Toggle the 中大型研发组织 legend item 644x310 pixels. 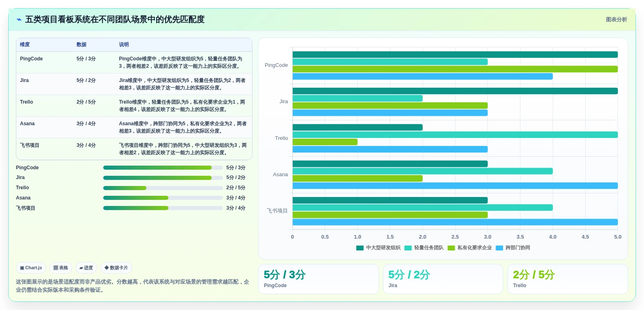point(378,248)
